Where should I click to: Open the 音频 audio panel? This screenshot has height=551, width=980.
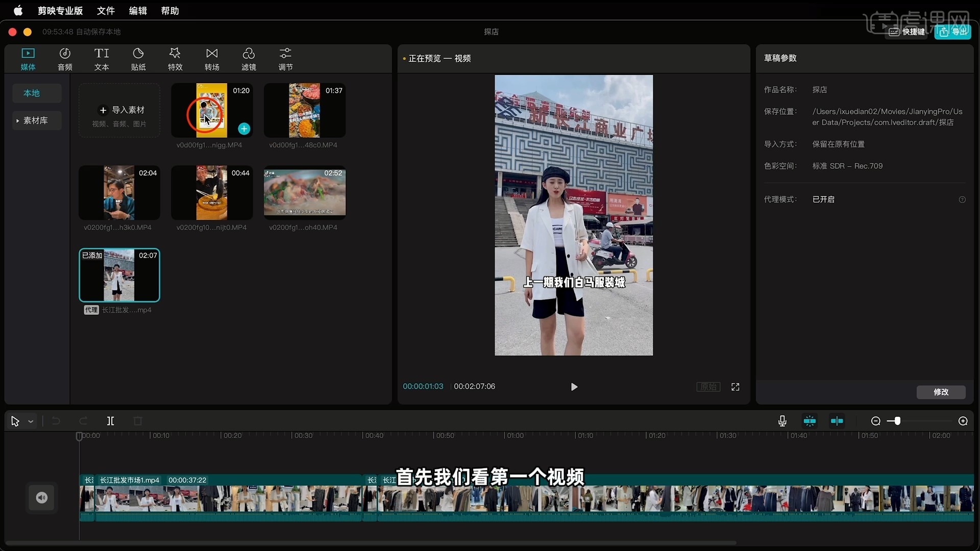tap(65, 59)
